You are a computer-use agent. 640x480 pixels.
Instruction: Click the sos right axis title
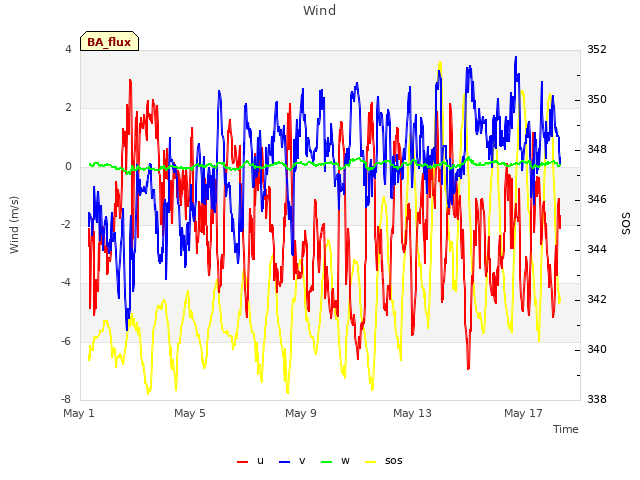[x=626, y=224]
